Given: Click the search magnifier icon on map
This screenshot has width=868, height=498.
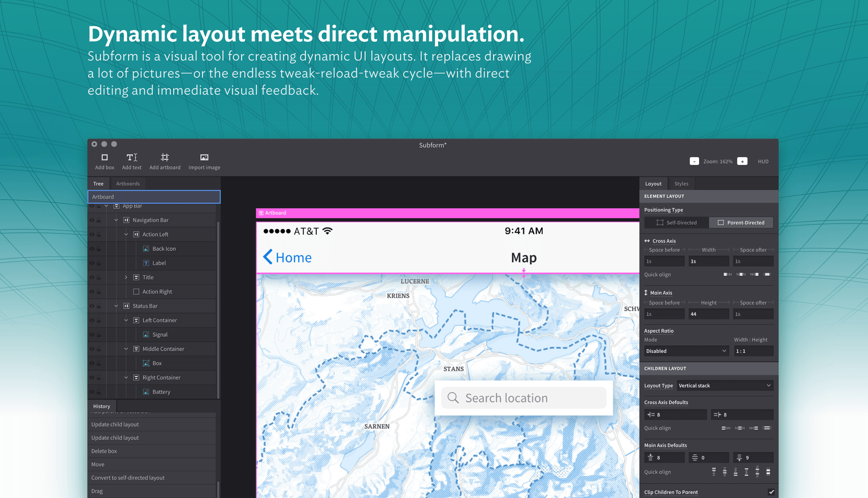Looking at the screenshot, I should 453,398.
